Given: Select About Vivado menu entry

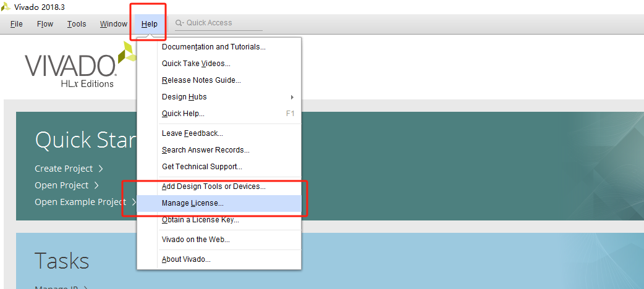Looking at the screenshot, I should pos(219,259).
